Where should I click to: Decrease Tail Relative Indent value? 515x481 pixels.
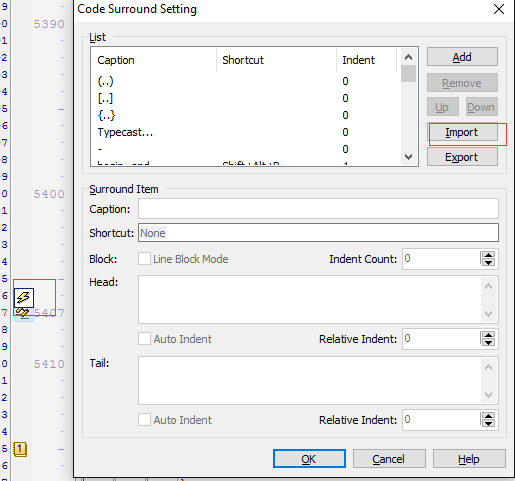pos(488,424)
